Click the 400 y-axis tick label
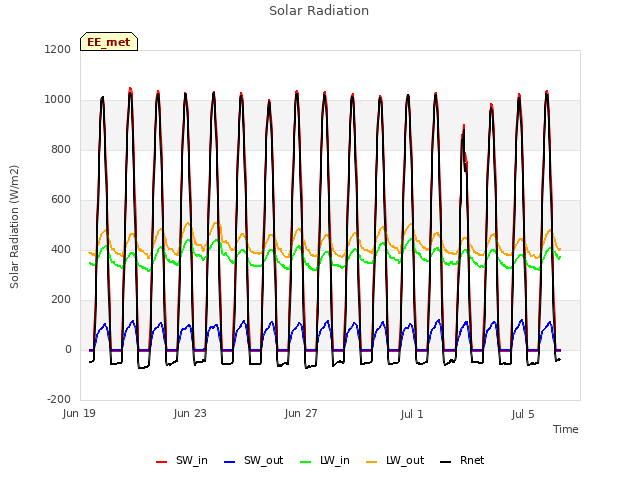The width and height of the screenshot is (640, 480). tap(61, 250)
